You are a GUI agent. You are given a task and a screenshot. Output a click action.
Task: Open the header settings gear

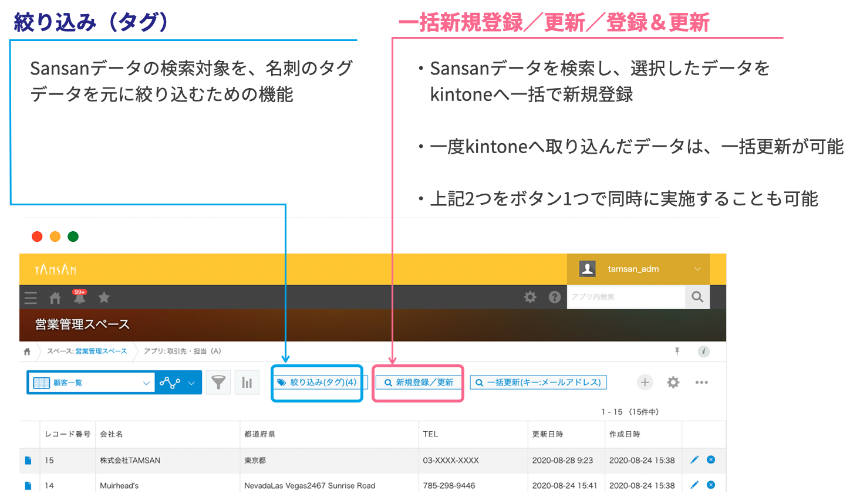(530, 297)
